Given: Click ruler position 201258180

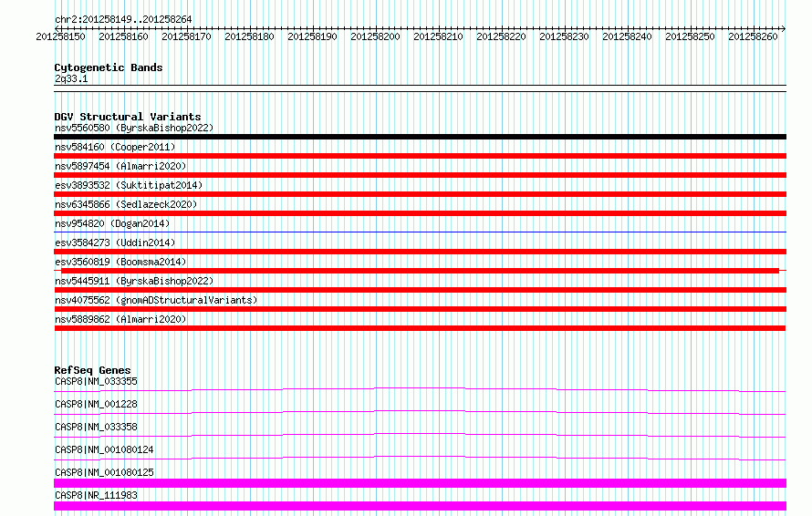Looking at the screenshot, I should [x=249, y=36].
